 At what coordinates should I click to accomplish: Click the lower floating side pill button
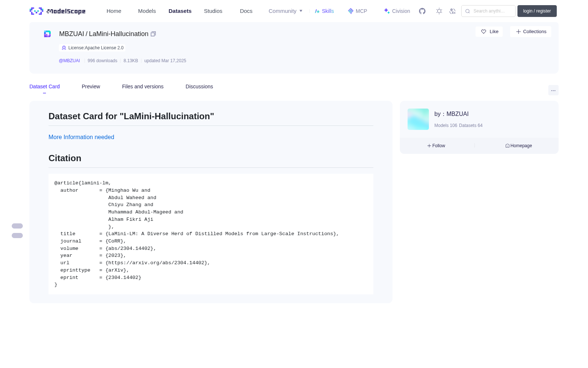17,236
